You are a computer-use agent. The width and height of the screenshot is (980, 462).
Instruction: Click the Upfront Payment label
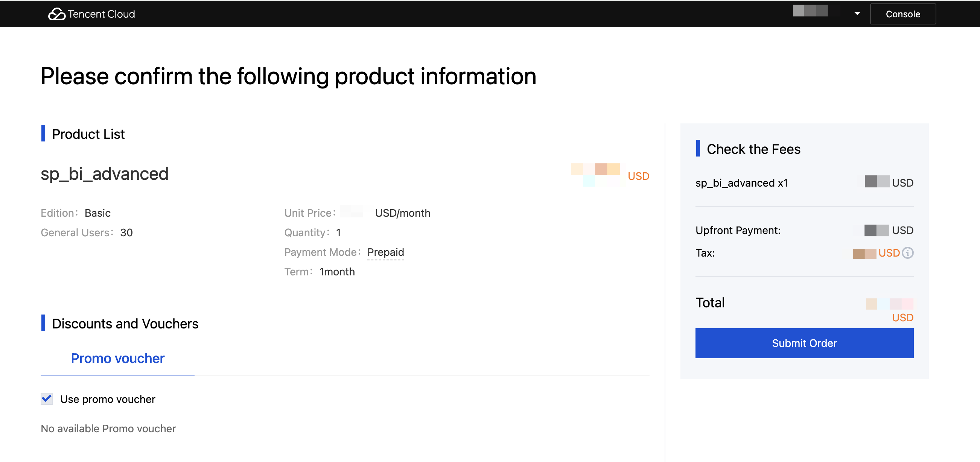[x=738, y=230]
